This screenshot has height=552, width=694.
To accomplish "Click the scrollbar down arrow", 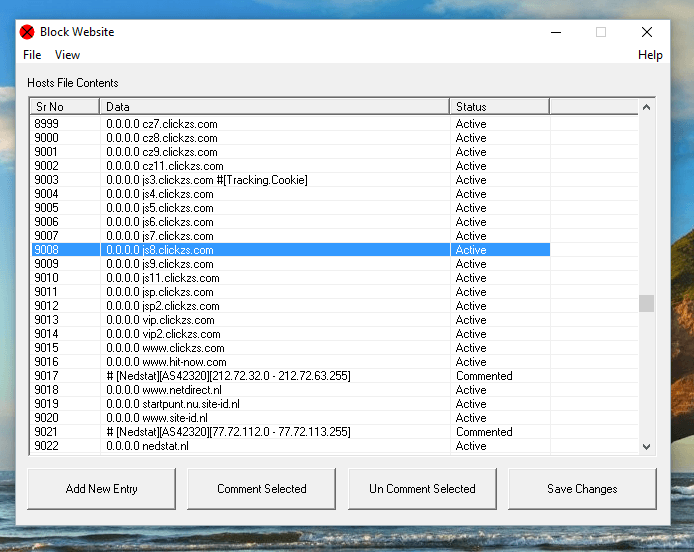I will (x=646, y=447).
